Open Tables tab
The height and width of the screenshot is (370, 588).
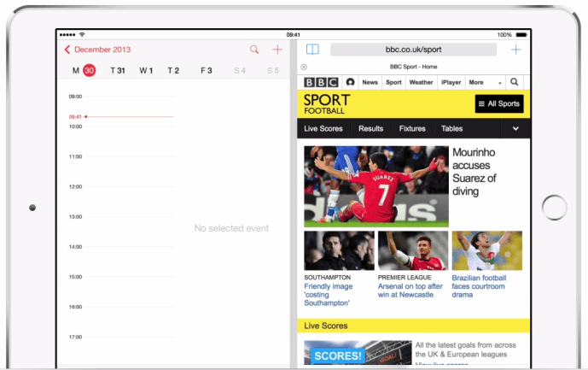pos(451,128)
